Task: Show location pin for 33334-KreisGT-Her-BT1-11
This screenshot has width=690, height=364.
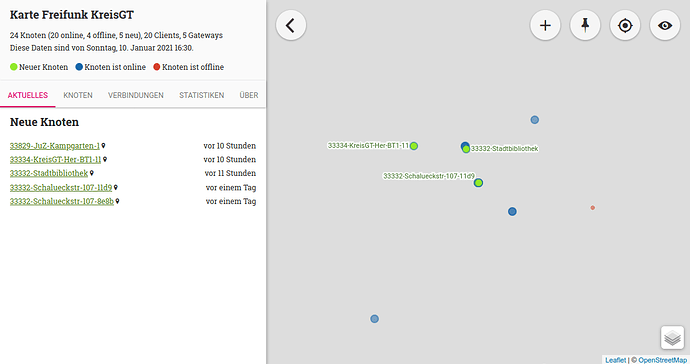Action: [105, 159]
